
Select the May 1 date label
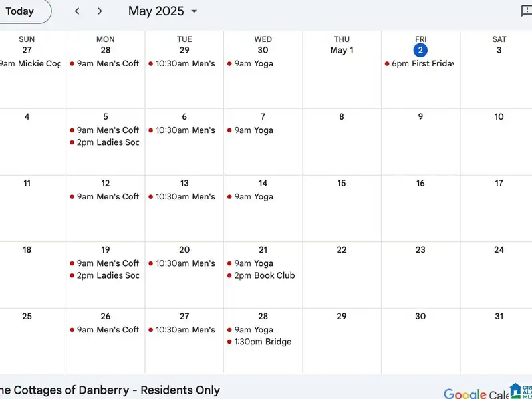pyautogui.click(x=342, y=50)
